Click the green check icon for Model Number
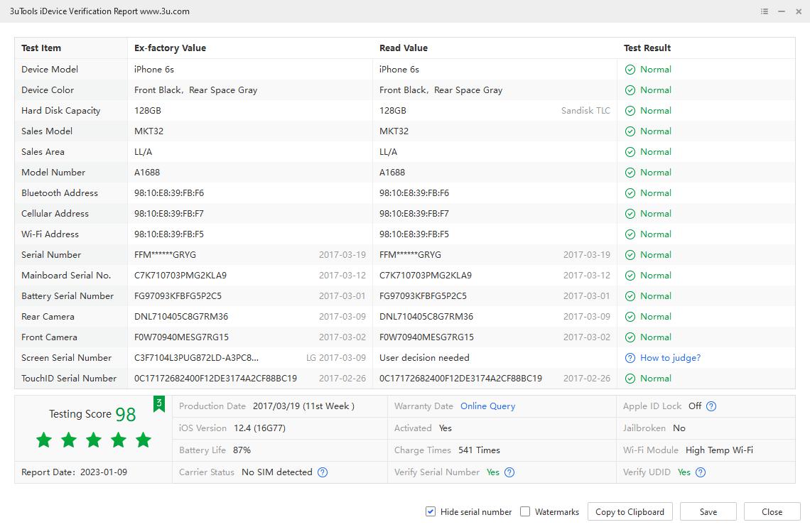The width and height of the screenshot is (810, 532). [x=630, y=173]
